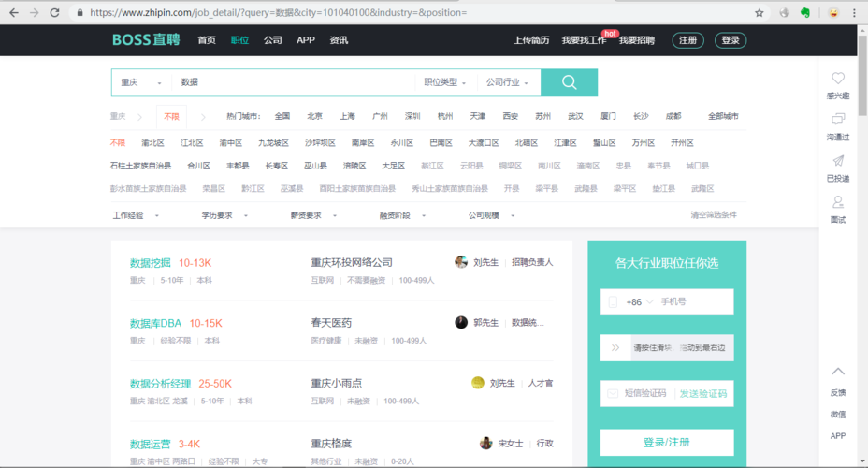Expand the 融资阶段 filter

pos(402,215)
